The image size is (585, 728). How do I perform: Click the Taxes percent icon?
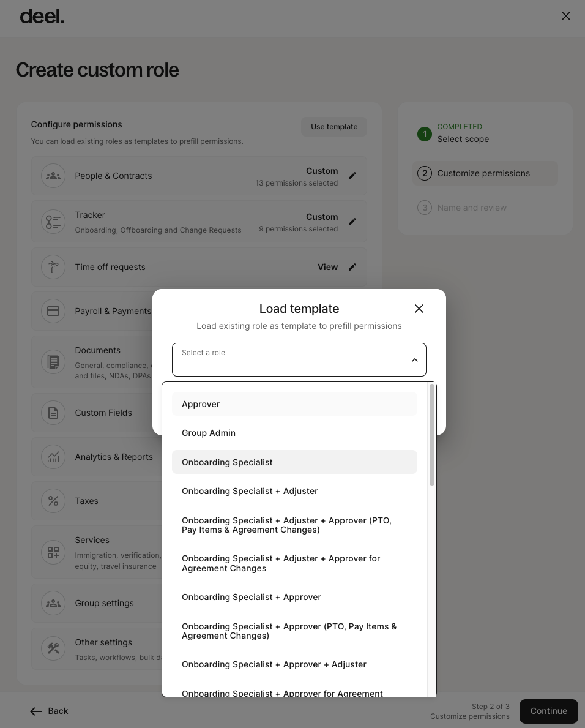pyautogui.click(x=53, y=501)
